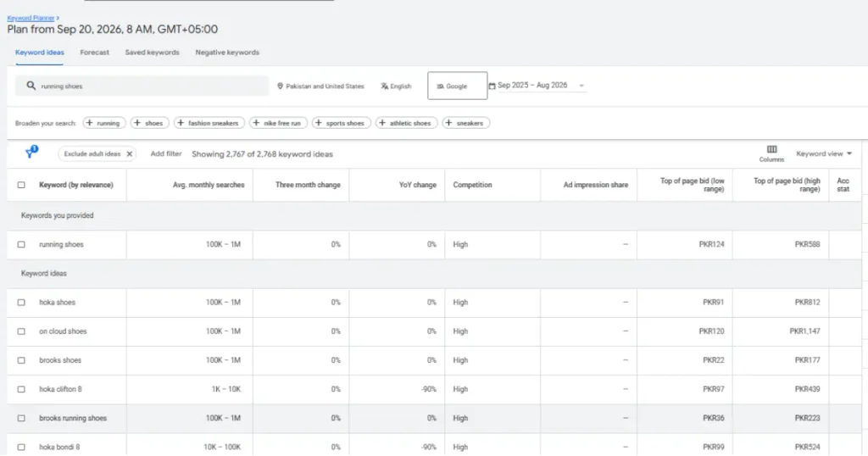
Task: Sort by Top of page bid (high range) header
Action: coord(787,185)
